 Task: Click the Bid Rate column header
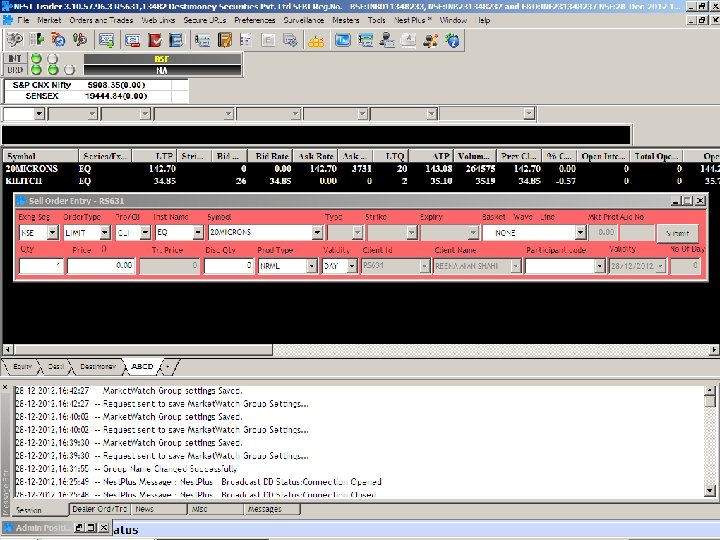[x=270, y=156]
